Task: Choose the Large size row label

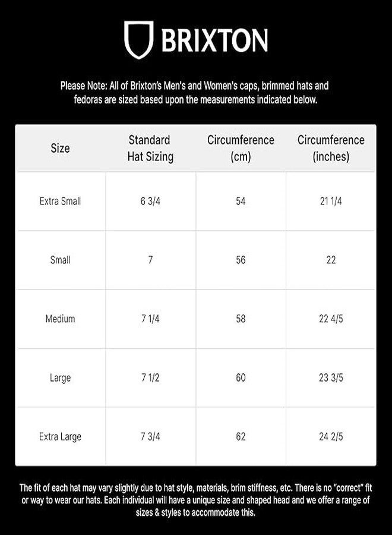Action: [61, 377]
